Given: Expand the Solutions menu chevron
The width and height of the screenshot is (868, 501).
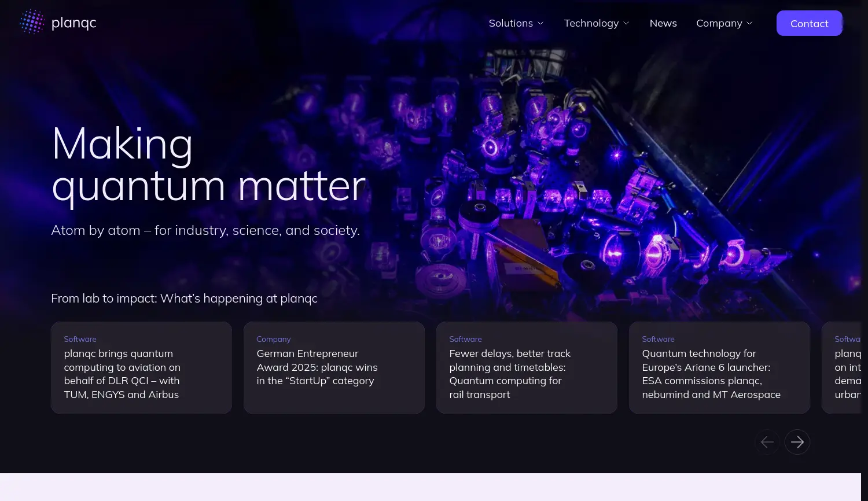Looking at the screenshot, I should pyautogui.click(x=540, y=24).
